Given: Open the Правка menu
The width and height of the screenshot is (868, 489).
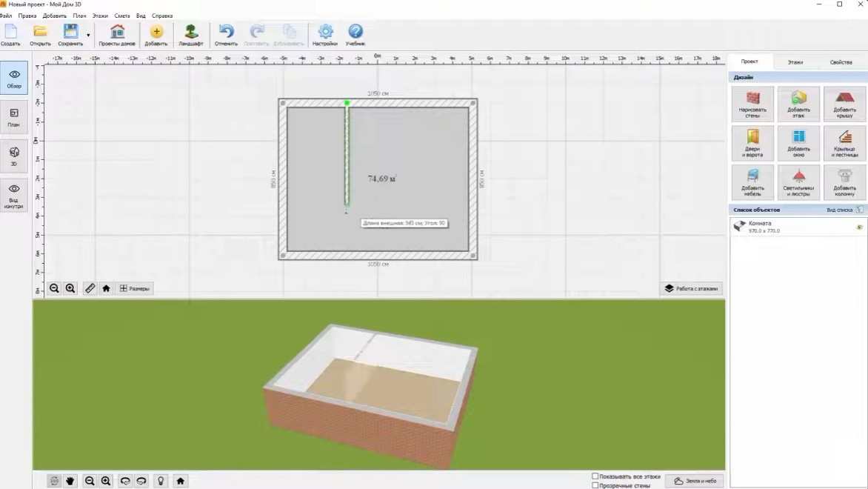Looking at the screenshot, I should (x=27, y=16).
